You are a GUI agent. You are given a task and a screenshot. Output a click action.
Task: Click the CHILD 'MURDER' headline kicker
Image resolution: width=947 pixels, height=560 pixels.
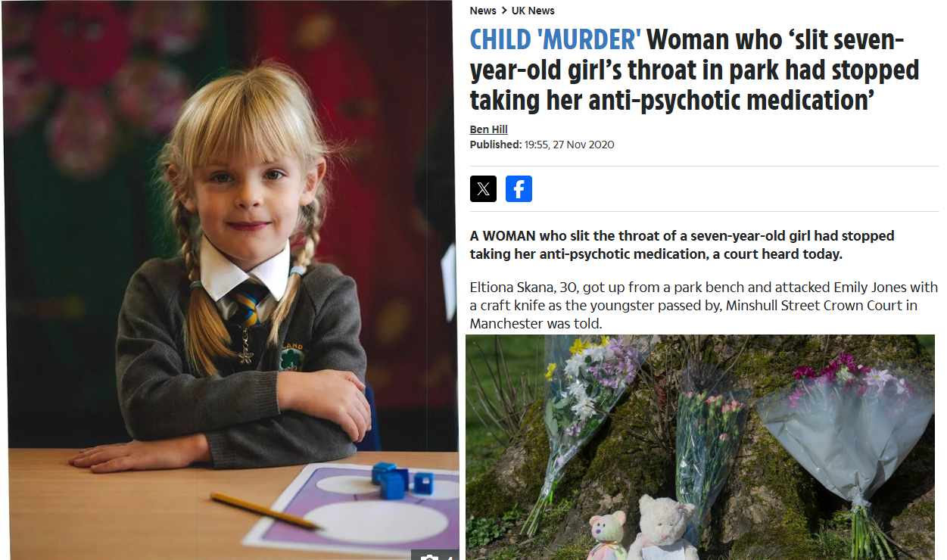[x=556, y=39]
